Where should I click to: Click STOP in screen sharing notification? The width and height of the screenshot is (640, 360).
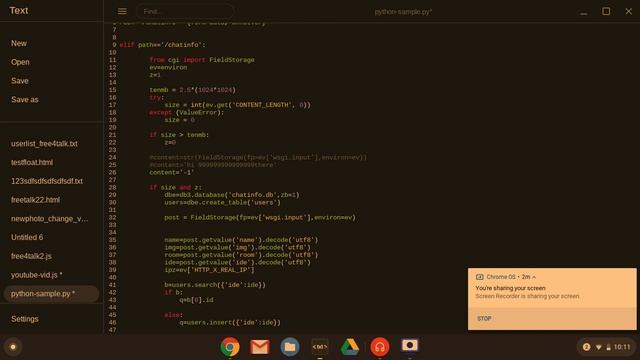click(x=484, y=318)
